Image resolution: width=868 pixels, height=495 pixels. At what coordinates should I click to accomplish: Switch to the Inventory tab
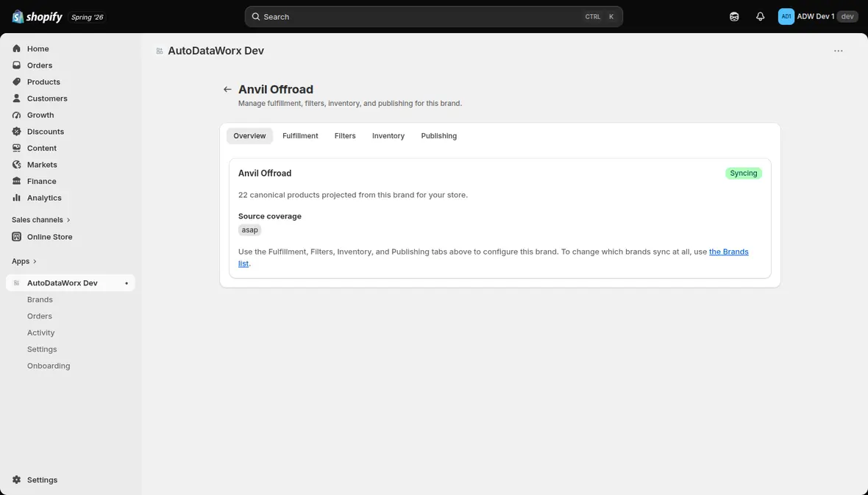388,135
